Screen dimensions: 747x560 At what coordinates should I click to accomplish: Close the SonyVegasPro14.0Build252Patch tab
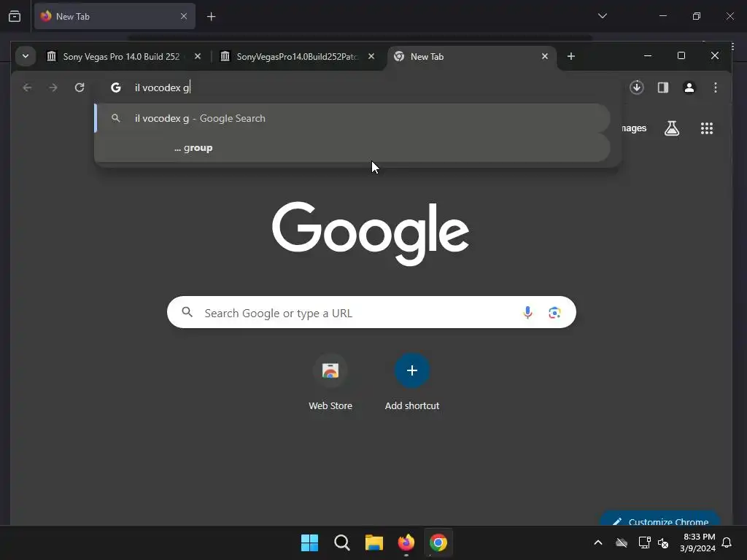click(371, 57)
